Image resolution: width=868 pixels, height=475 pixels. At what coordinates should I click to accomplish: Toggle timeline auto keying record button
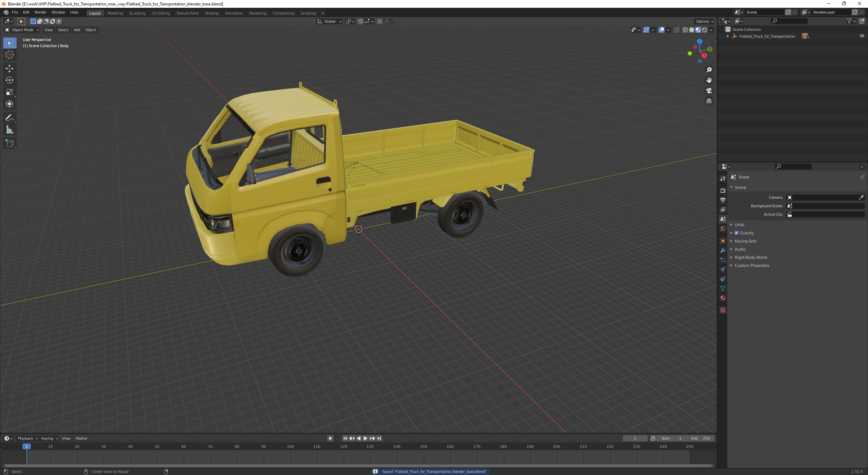tap(330, 438)
